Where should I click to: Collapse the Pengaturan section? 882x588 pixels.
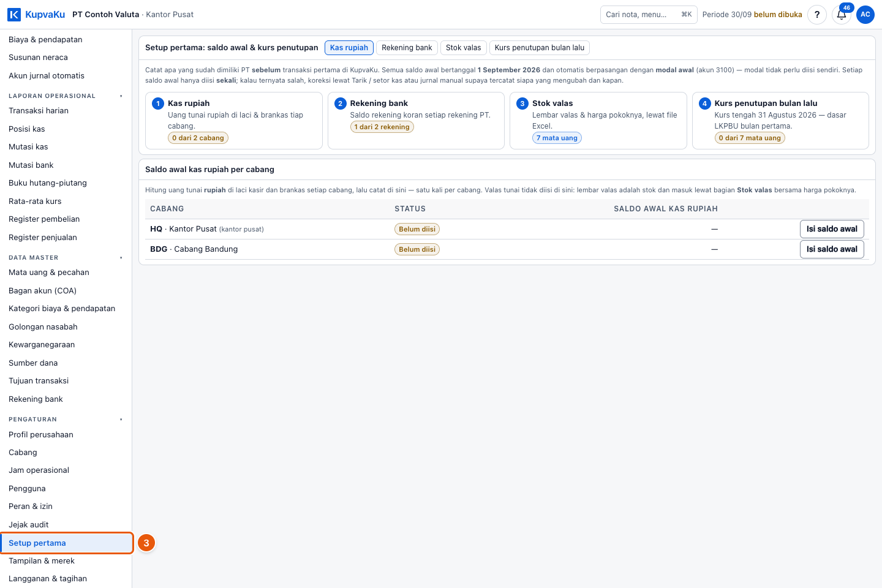click(66, 420)
